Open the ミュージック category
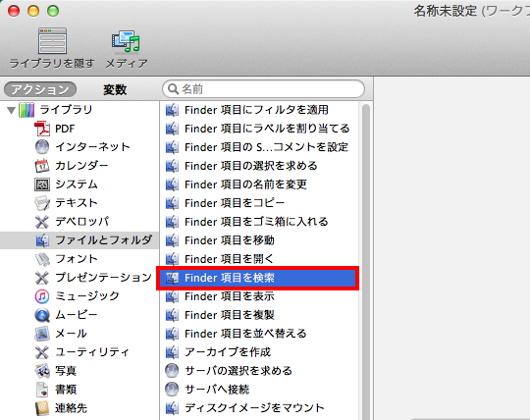Screen dimensions: 530x420 click(87, 296)
